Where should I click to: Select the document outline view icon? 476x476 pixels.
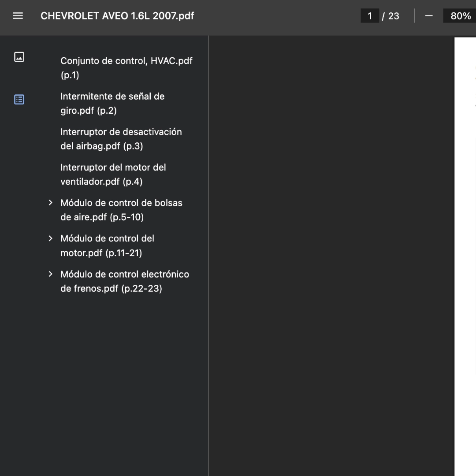point(19,99)
